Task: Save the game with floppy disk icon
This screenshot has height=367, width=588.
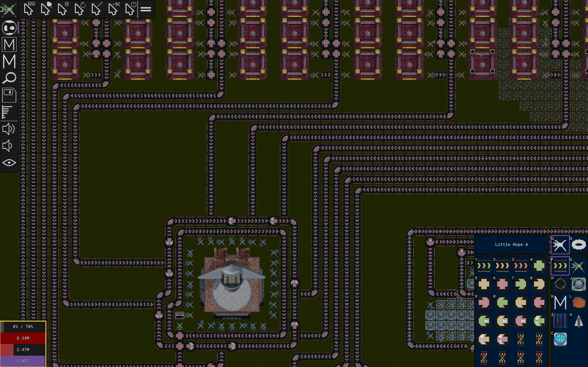Action: click(9, 95)
